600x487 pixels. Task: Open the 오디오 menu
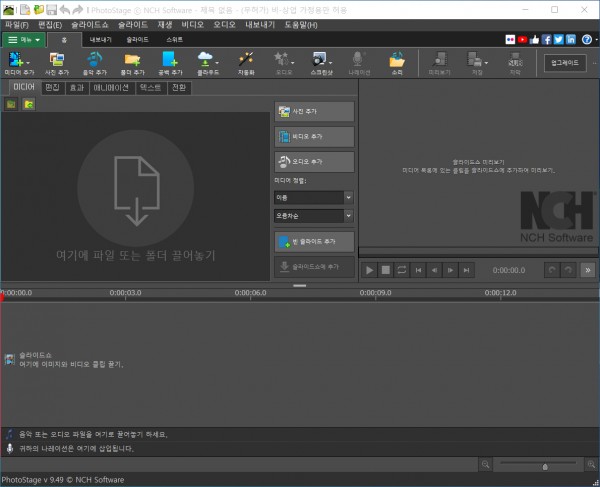click(224, 25)
